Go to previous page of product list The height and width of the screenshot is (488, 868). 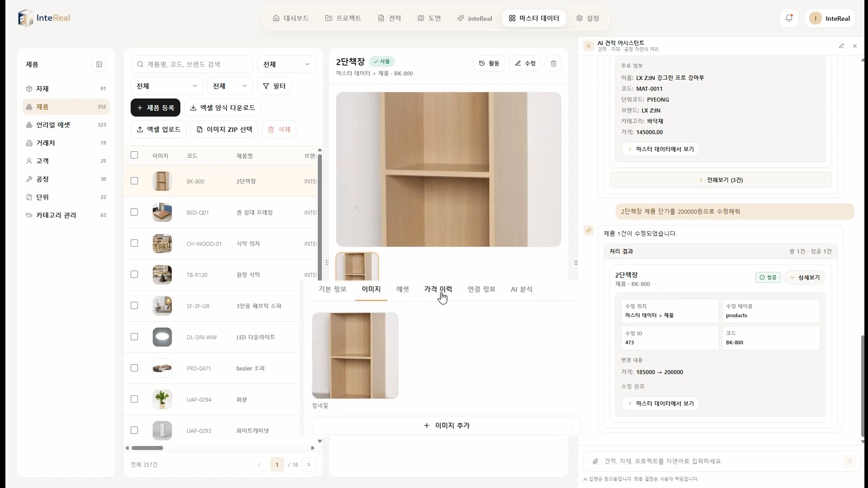point(259,465)
